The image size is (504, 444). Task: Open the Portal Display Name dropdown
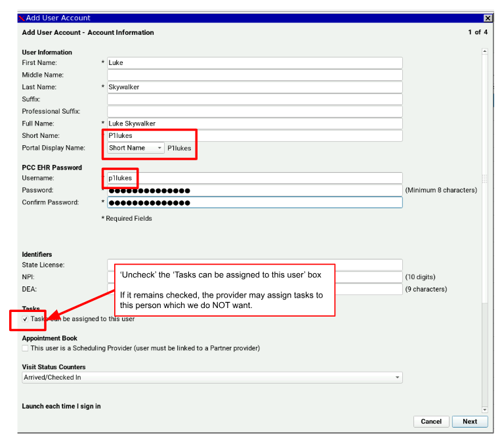click(136, 148)
